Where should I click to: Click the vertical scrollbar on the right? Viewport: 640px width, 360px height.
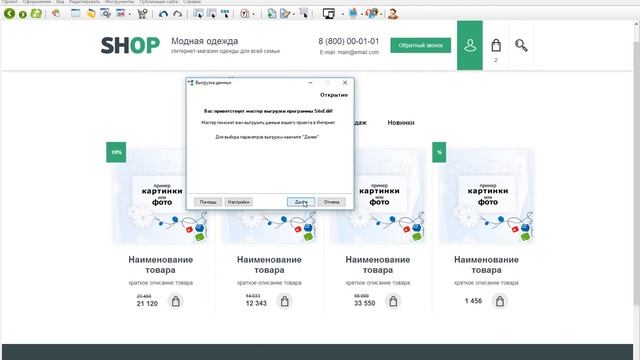point(636,173)
